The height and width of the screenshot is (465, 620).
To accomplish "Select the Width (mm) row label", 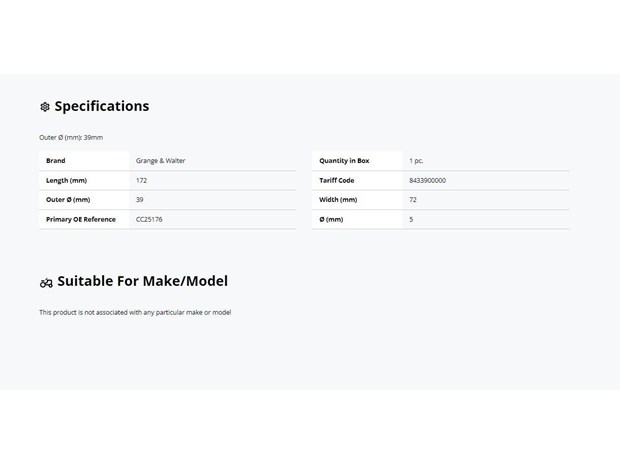I will click(x=338, y=200).
